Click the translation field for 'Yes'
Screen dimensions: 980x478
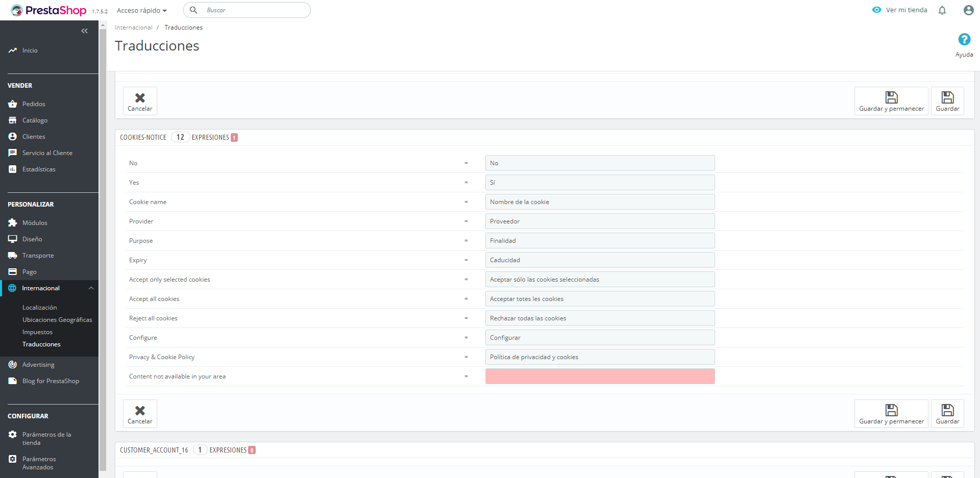[600, 183]
